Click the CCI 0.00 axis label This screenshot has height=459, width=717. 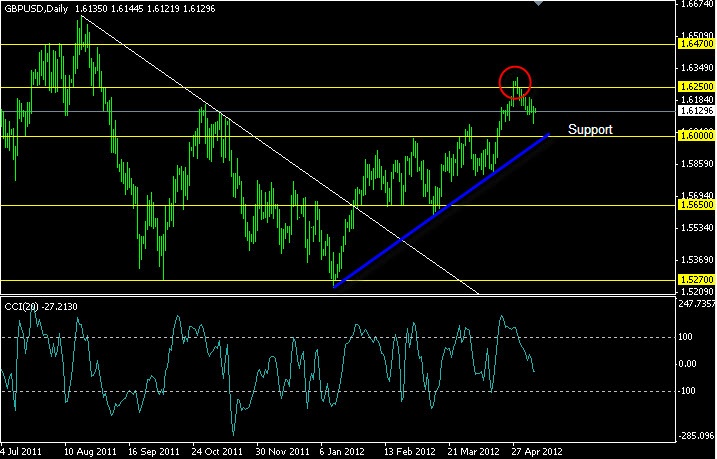(689, 364)
